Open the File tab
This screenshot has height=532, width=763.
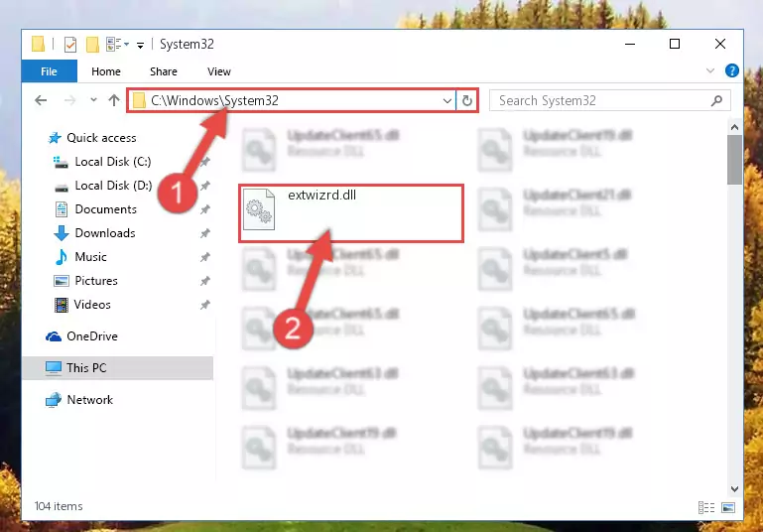tap(50, 71)
